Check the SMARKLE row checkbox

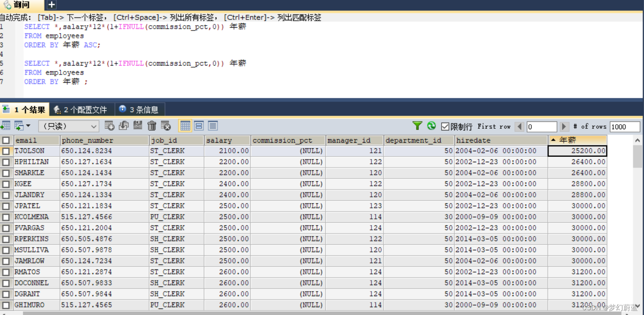tap(6, 173)
